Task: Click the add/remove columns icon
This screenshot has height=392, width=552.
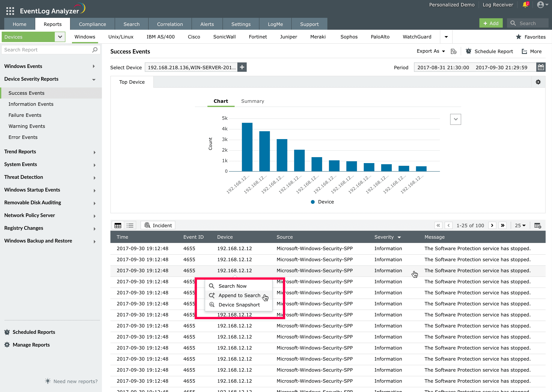Action: point(538,226)
